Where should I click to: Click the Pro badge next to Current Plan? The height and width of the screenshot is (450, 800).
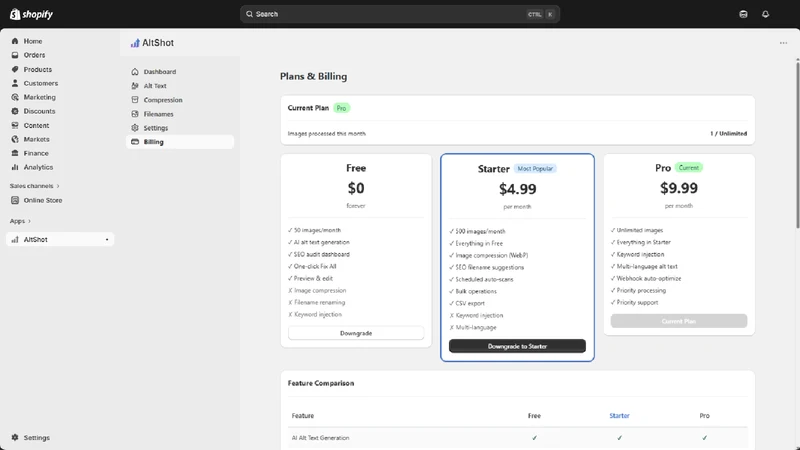[x=341, y=108]
